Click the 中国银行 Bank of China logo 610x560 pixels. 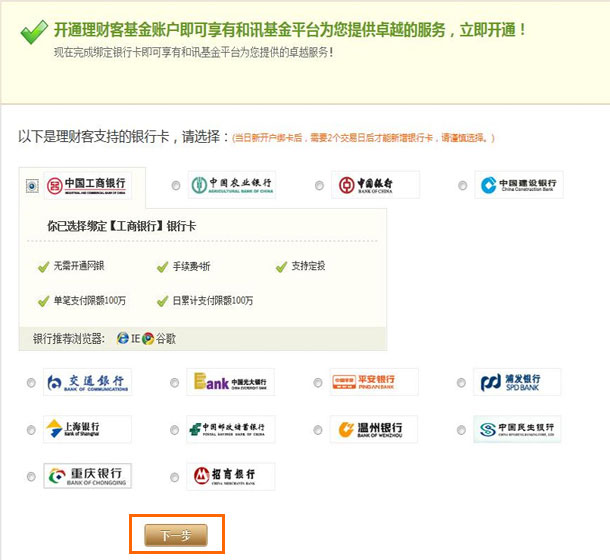tap(375, 185)
